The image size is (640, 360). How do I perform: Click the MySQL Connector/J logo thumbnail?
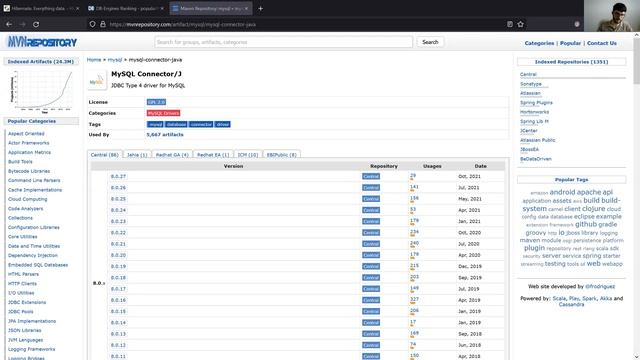pyautogui.click(x=97, y=80)
